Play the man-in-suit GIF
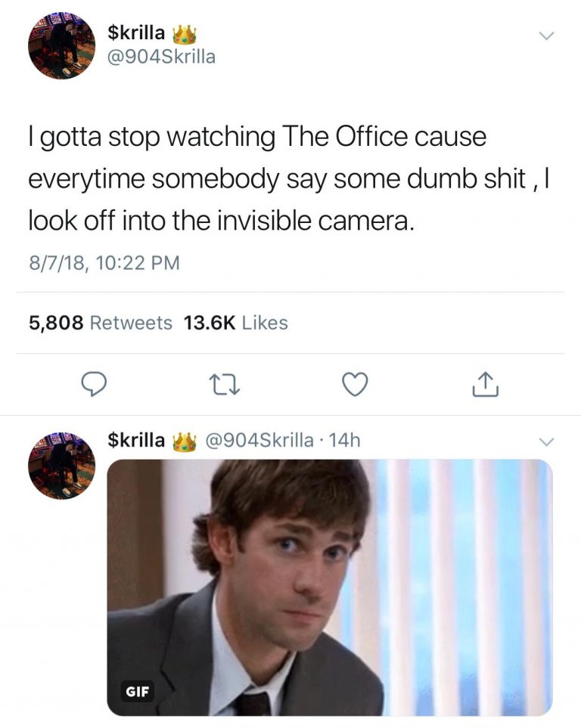 point(330,587)
